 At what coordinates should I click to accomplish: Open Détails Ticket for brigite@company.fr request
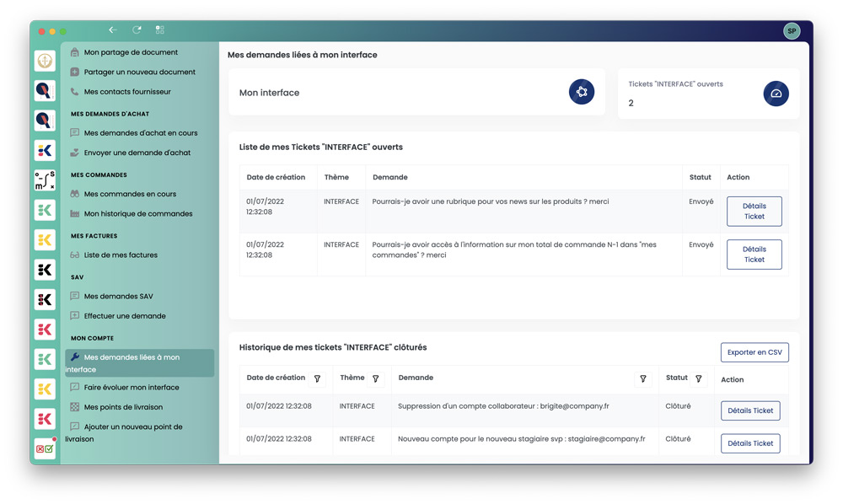(750, 410)
